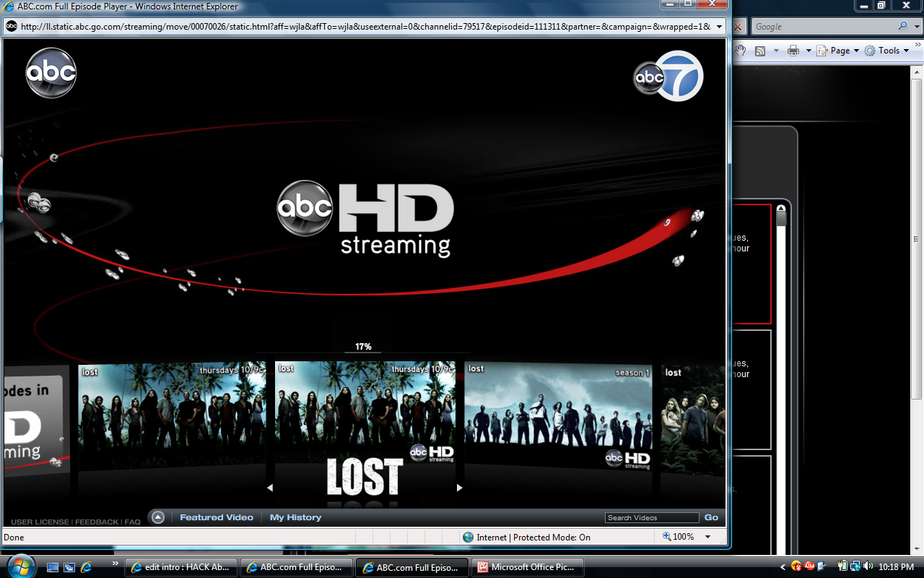
Task: Click the second ABC.com Full Episode taskbar button
Action: (x=412, y=567)
